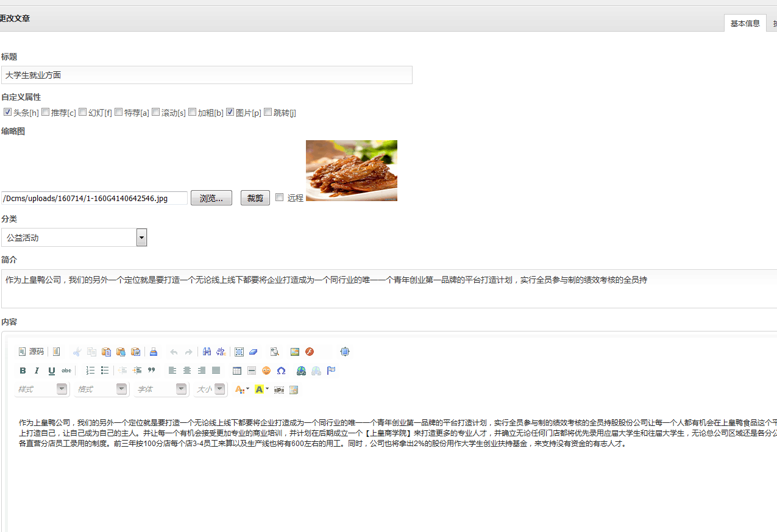Click the insert page break icon
The height and width of the screenshot is (532, 777).
click(x=279, y=389)
